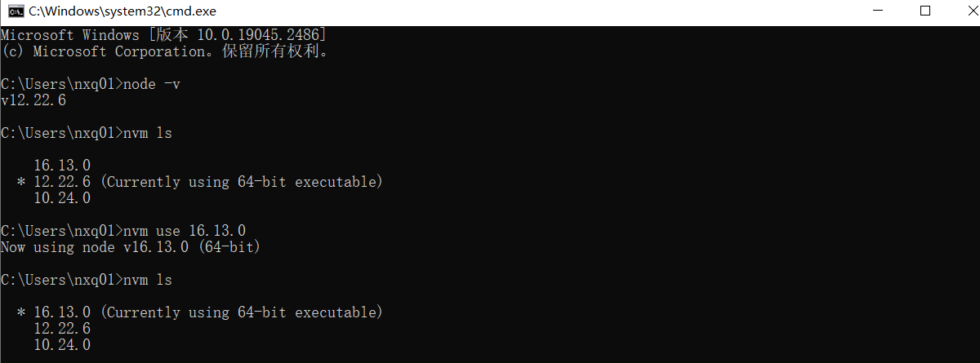Click '12.22.6 (Currently using 64-bit executable)' line
The image size is (980, 363).
208,182
